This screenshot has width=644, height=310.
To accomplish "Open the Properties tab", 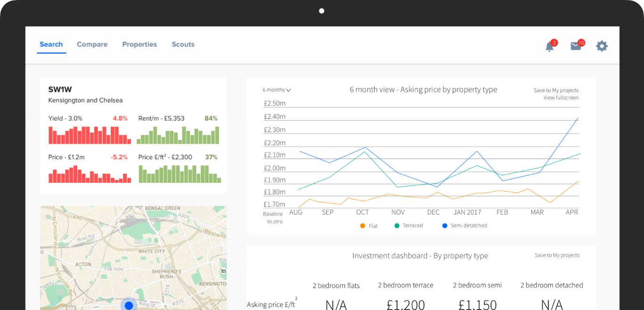I will (140, 44).
